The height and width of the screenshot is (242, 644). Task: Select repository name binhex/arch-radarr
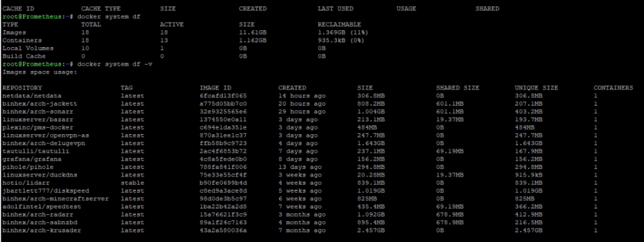tap(38, 214)
